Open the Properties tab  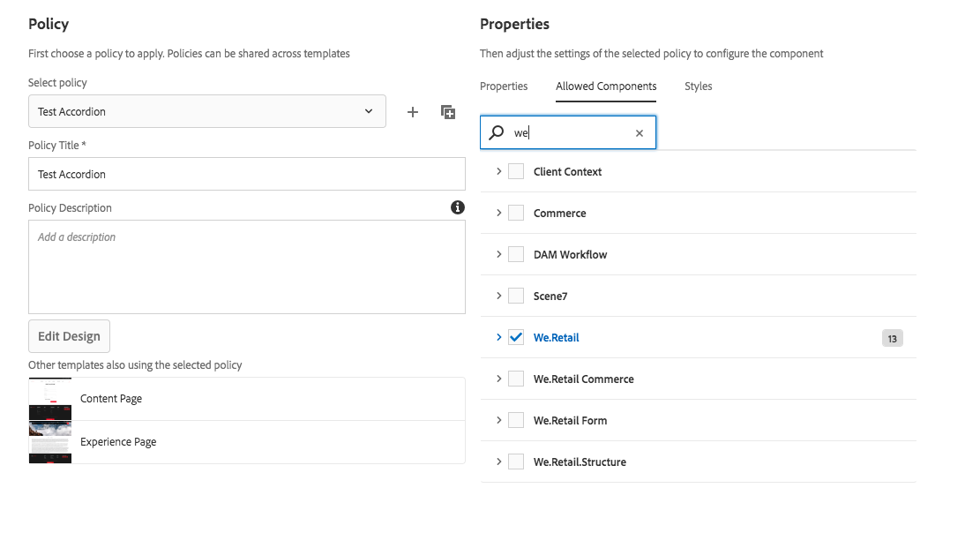tap(504, 86)
